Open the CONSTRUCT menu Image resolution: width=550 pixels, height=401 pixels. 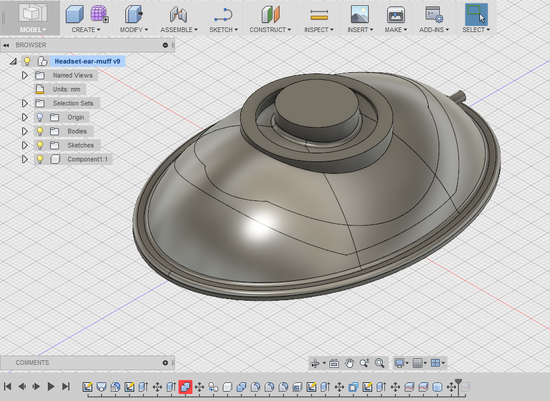pos(270,30)
